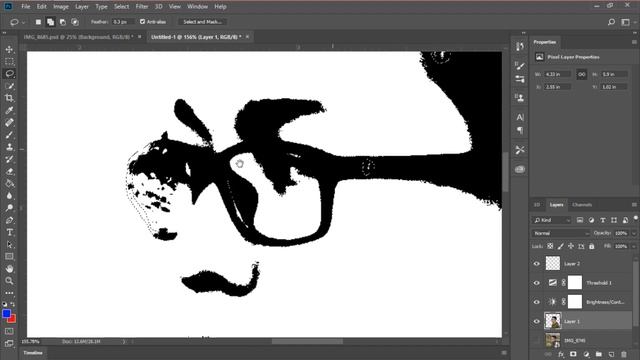Open the Opacity slider dropdown
Screen dimensions: 640x360
pos(633,233)
